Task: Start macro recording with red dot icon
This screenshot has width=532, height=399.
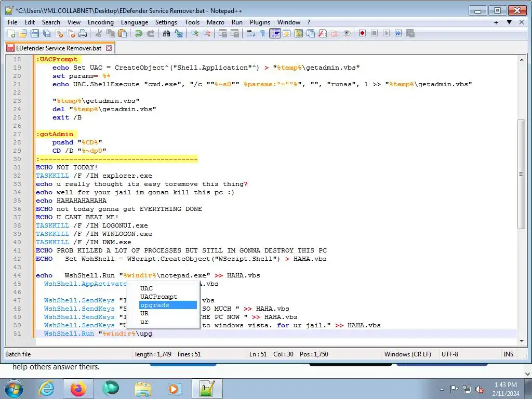Action: click(362, 33)
